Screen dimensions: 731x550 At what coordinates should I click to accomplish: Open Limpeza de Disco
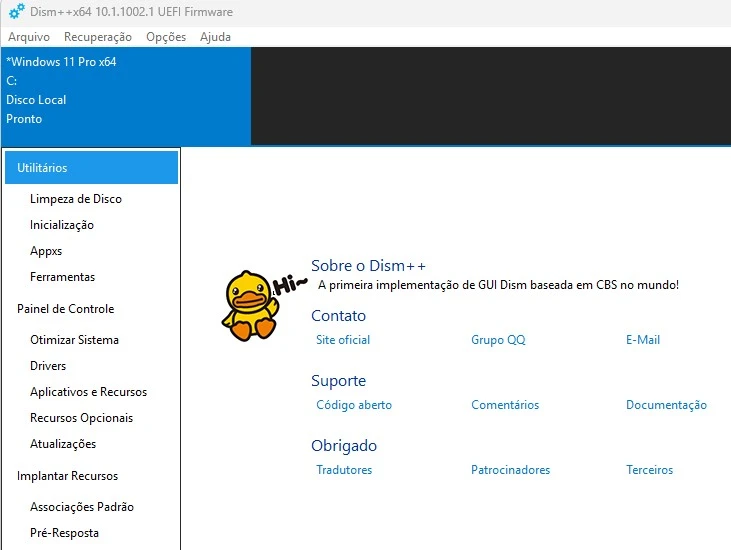pyautogui.click(x=76, y=199)
